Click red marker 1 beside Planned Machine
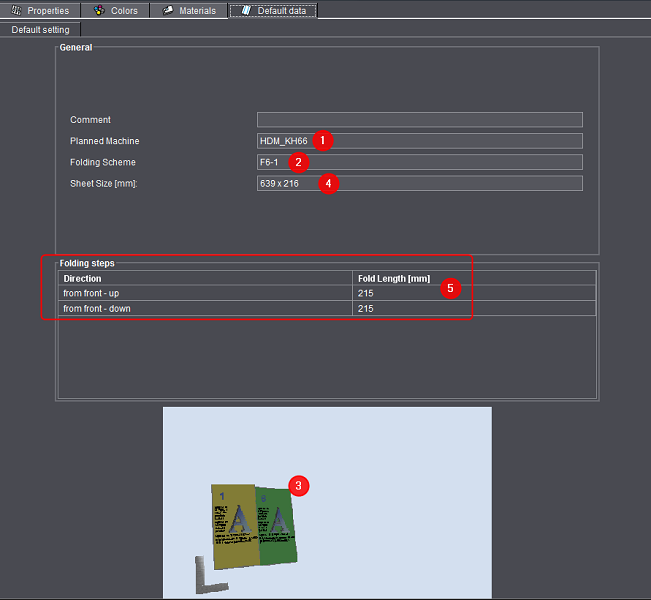The height and width of the screenshot is (600, 651). (x=321, y=140)
